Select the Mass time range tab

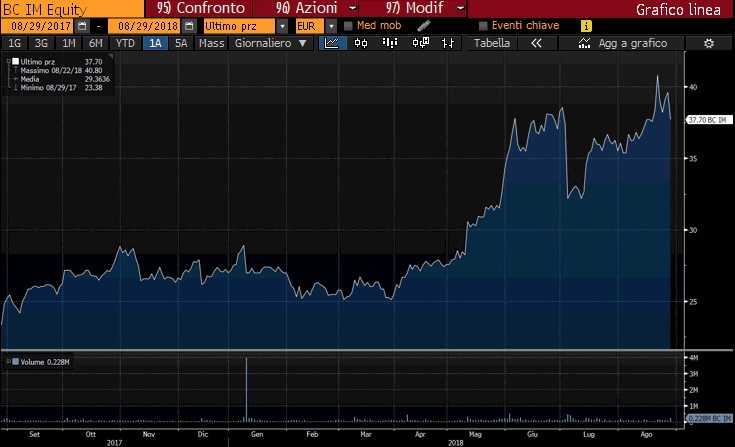point(211,43)
